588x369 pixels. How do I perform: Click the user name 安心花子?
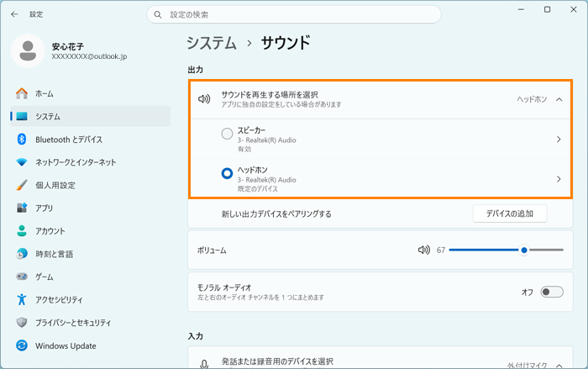(68, 46)
